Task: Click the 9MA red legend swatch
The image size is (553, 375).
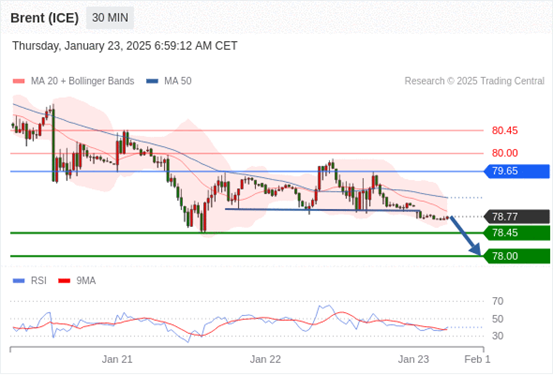Action: click(64, 281)
